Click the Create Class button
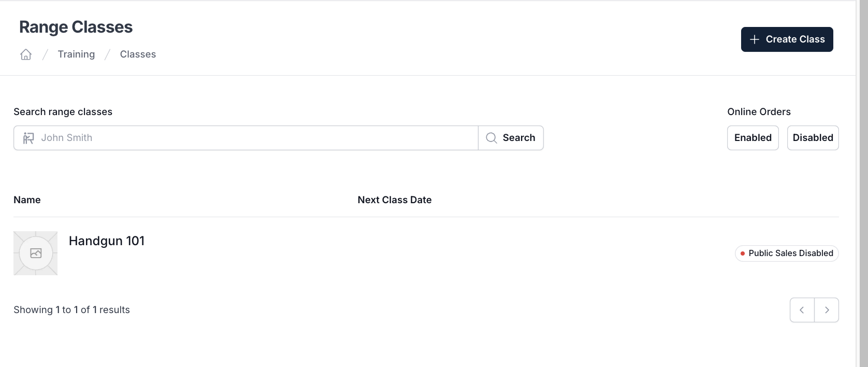Screen dimensions: 868x367 coord(787,39)
